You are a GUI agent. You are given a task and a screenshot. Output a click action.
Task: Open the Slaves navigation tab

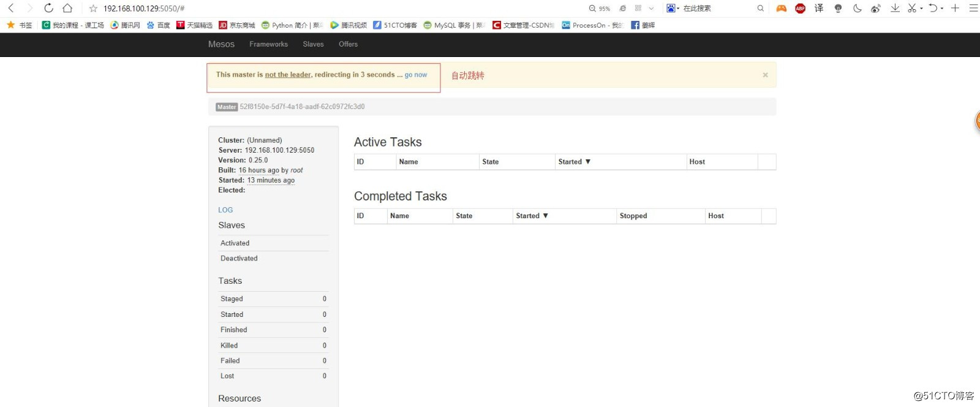[x=313, y=44]
